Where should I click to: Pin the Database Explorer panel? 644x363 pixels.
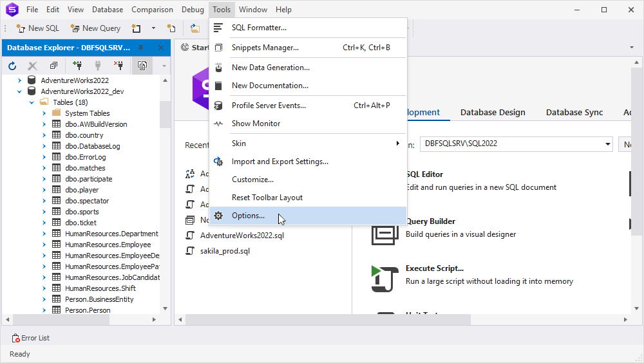141,48
